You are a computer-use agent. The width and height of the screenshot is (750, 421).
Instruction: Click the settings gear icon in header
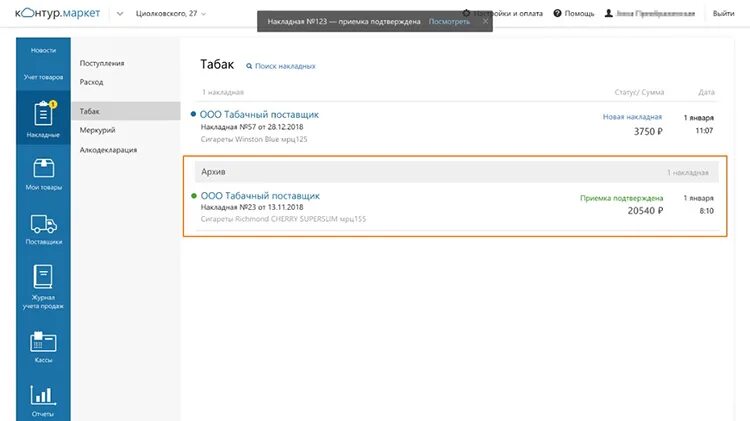click(466, 13)
